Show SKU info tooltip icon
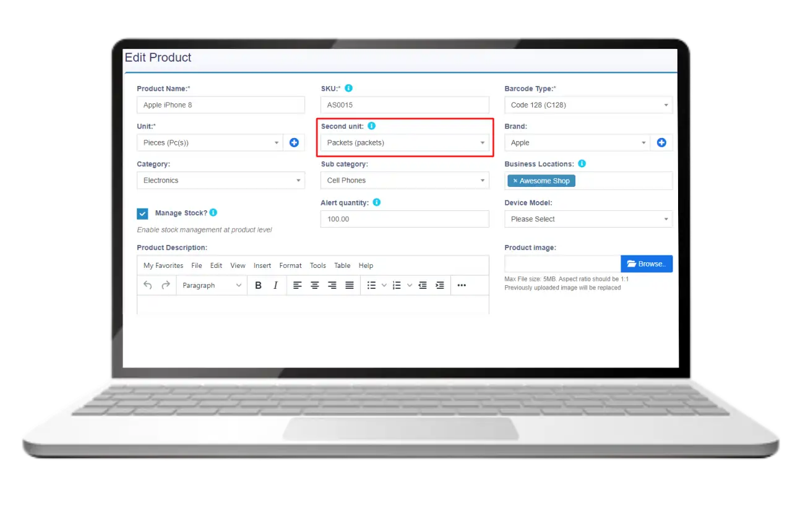Viewport: 808px width, 532px height. tap(349, 88)
